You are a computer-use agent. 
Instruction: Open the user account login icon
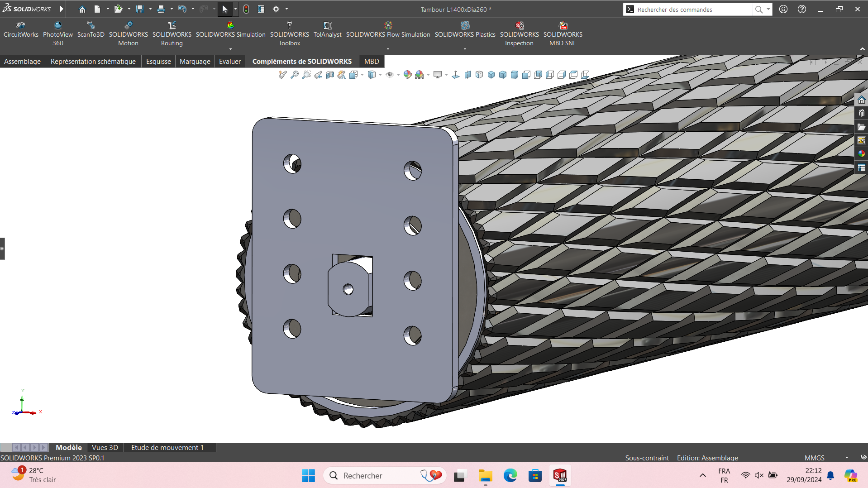[783, 9]
